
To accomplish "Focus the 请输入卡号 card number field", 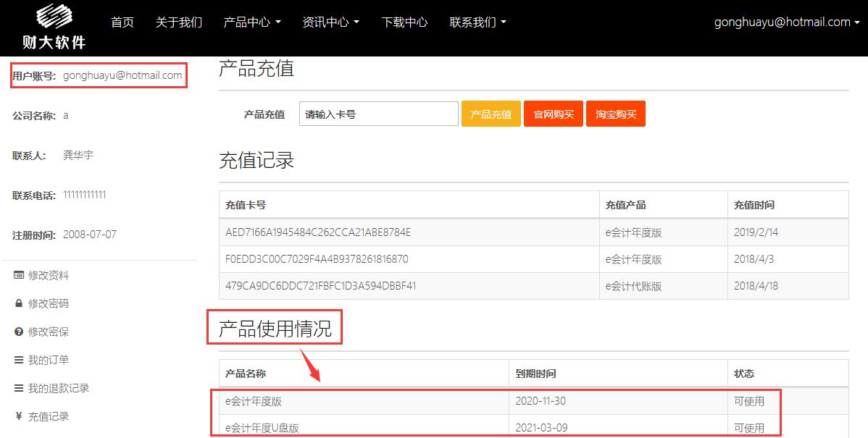I will pyautogui.click(x=379, y=114).
